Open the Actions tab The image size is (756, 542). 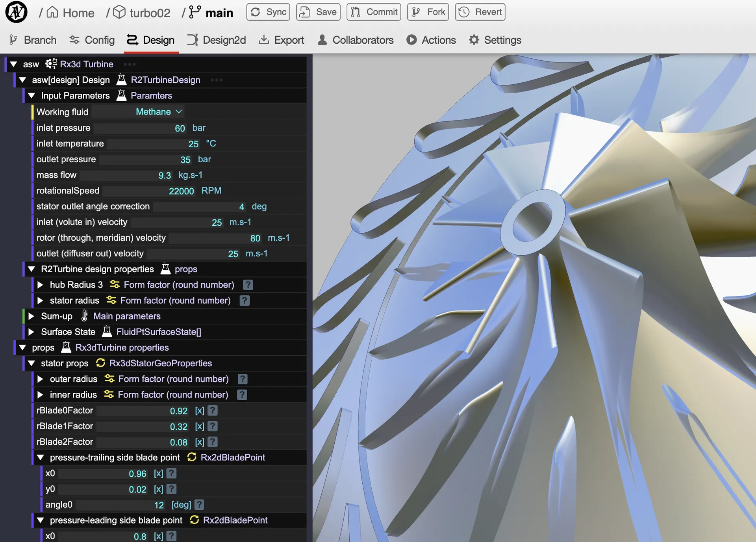point(431,40)
